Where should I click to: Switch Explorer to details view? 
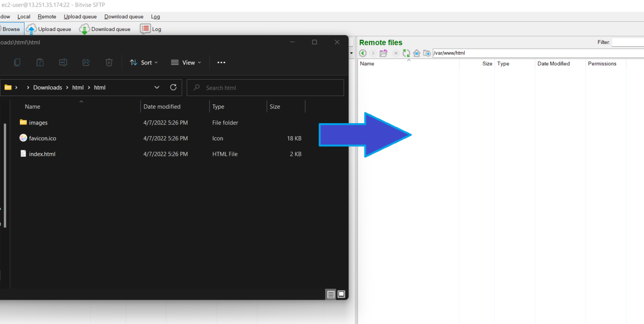tap(330, 294)
